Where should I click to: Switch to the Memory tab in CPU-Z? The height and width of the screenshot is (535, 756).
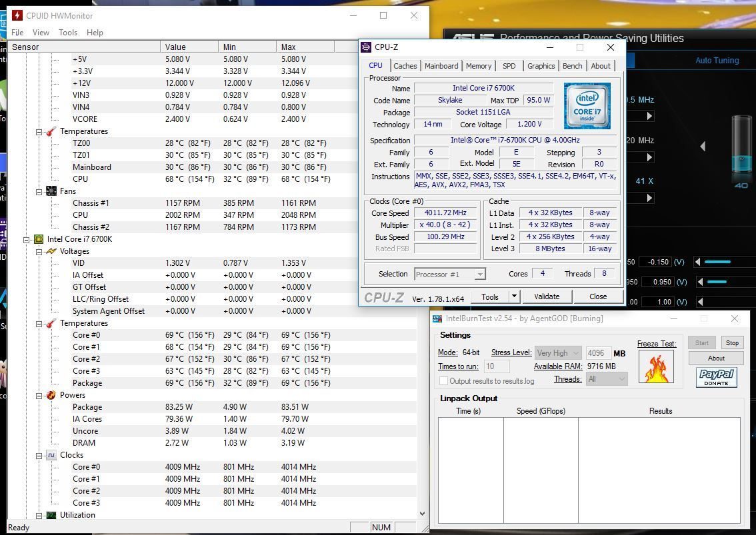(x=478, y=66)
